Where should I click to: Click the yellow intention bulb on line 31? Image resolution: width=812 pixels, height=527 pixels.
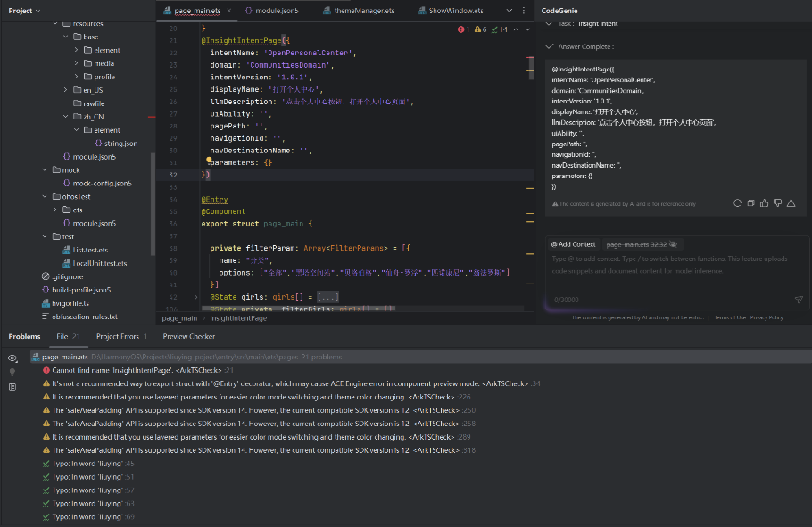click(x=209, y=161)
